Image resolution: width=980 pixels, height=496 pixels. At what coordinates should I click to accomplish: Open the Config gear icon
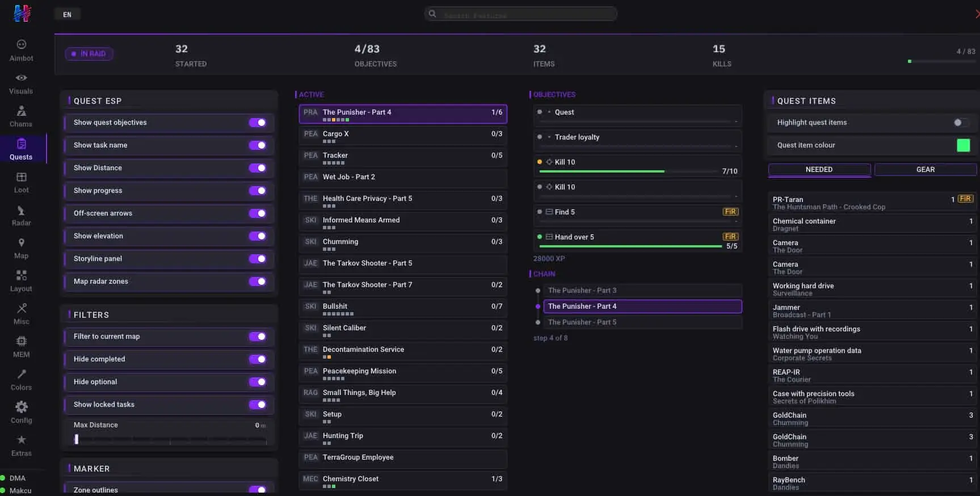pyautogui.click(x=22, y=407)
